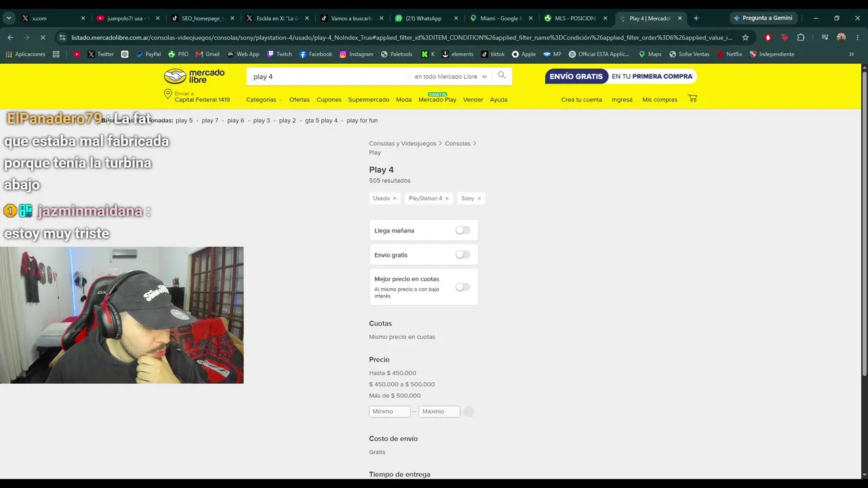Open the Twitter bookmark
This screenshot has height=488, width=868.
click(100, 54)
